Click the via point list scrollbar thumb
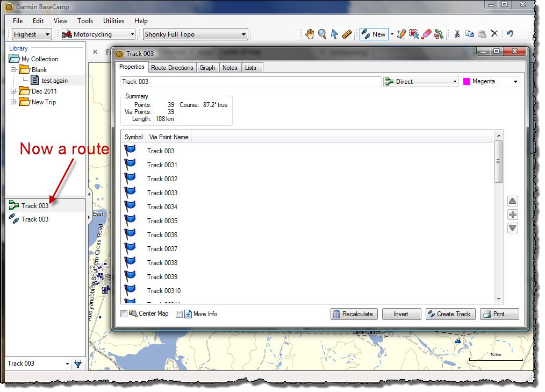The width and height of the screenshot is (545, 392). (x=499, y=161)
